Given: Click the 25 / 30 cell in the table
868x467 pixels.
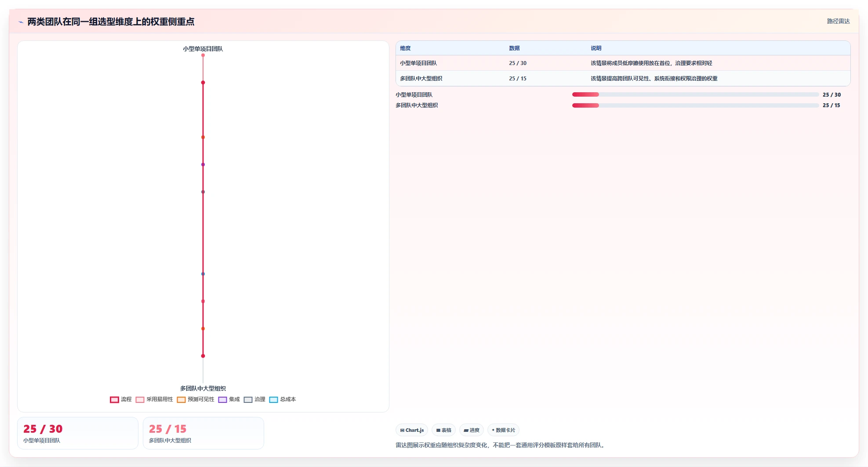Looking at the screenshot, I should (x=518, y=63).
